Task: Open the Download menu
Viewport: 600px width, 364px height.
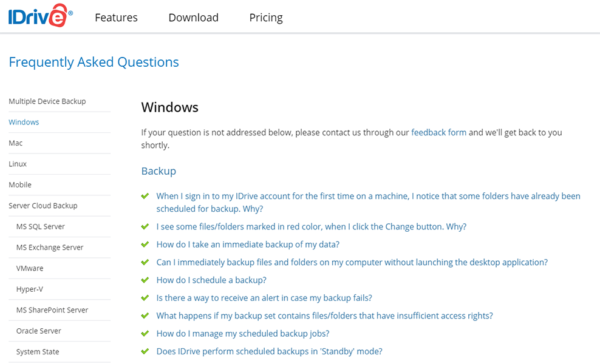Action: 193,18
